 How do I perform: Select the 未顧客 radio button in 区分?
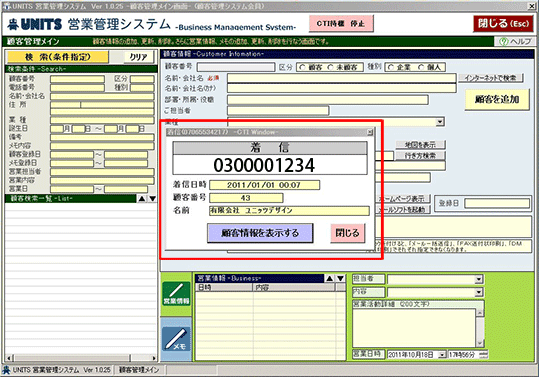click(x=331, y=67)
